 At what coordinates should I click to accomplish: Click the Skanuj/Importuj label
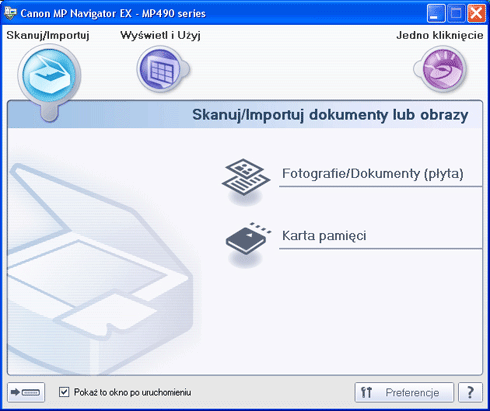click(48, 35)
